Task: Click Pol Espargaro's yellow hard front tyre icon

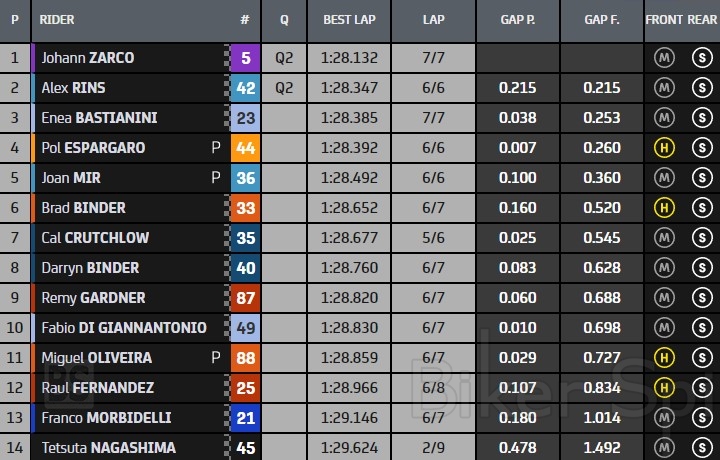Action: pos(663,148)
